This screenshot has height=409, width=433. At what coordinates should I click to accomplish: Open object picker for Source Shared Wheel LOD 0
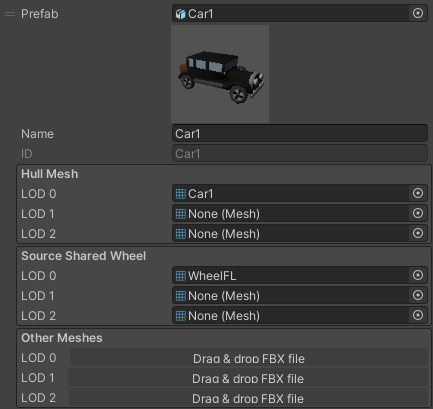418,275
